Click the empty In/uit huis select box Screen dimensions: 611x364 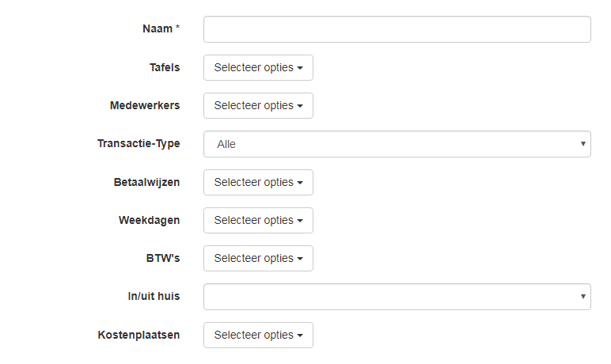tap(388, 297)
